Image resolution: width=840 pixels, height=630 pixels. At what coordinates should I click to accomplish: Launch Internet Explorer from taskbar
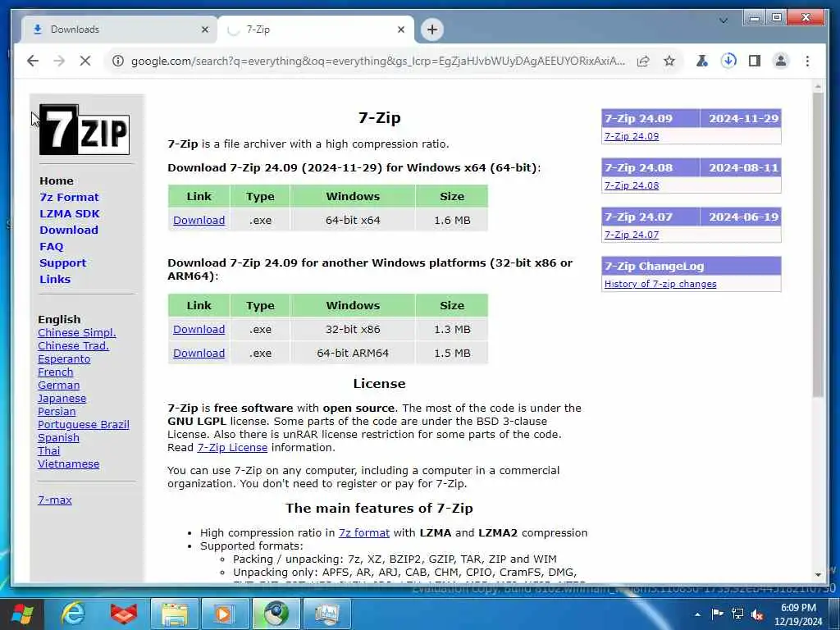click(x=72, y=614)
